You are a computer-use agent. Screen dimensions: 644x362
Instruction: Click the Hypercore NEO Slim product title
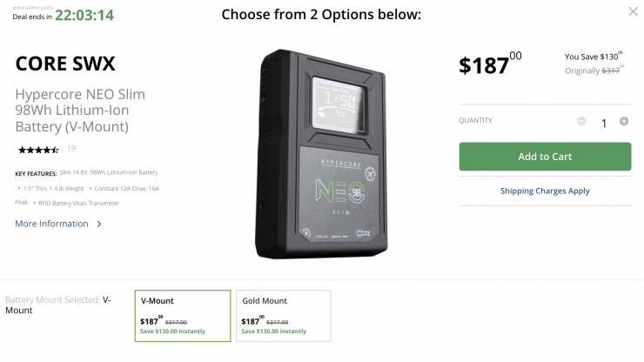point(80,110)
